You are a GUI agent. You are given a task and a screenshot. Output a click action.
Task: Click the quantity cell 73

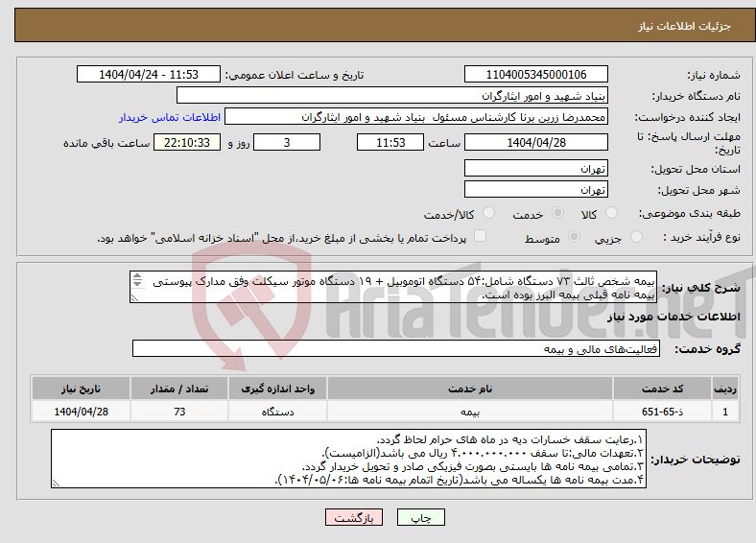click(x=179, y=412)
